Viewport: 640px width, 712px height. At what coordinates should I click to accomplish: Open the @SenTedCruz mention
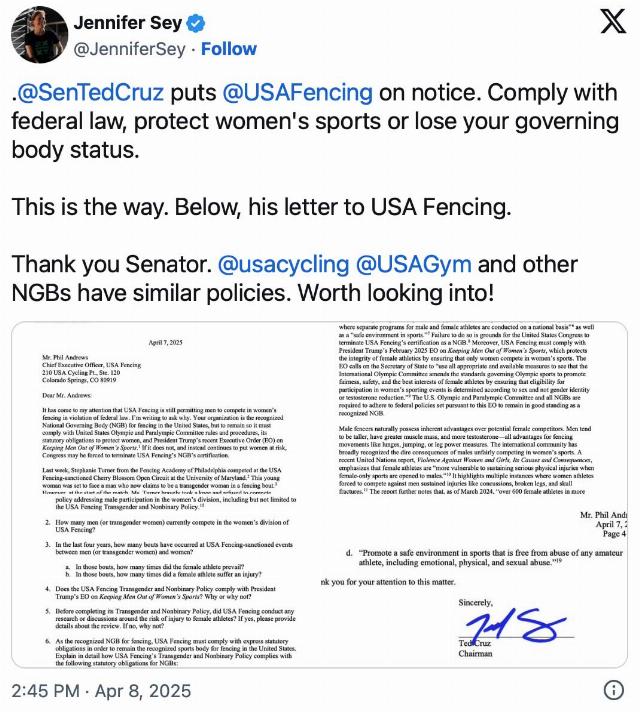coord(90,93)
